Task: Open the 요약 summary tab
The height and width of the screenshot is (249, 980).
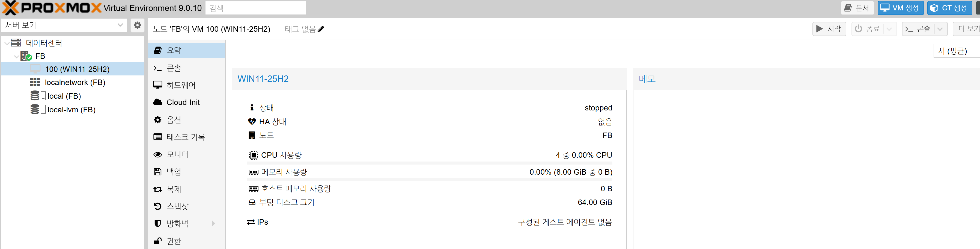Action: click(186, 50)
